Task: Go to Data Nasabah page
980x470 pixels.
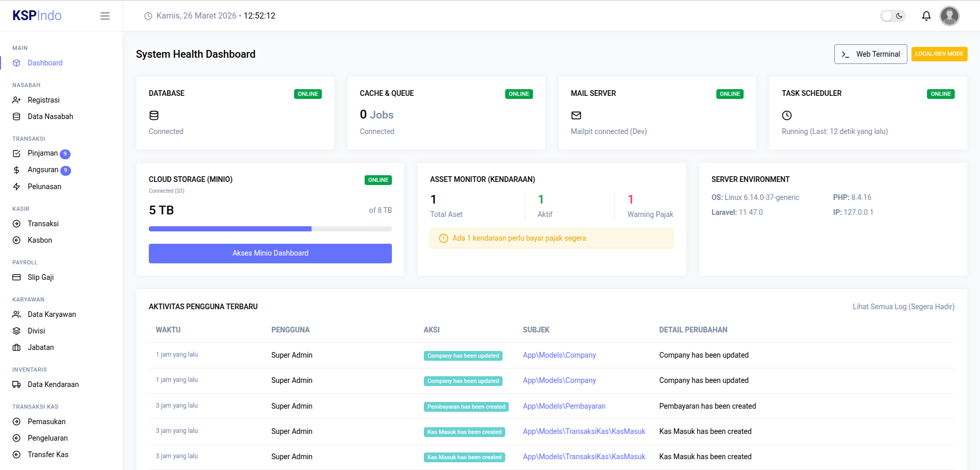Action: (x=50, y=116)
